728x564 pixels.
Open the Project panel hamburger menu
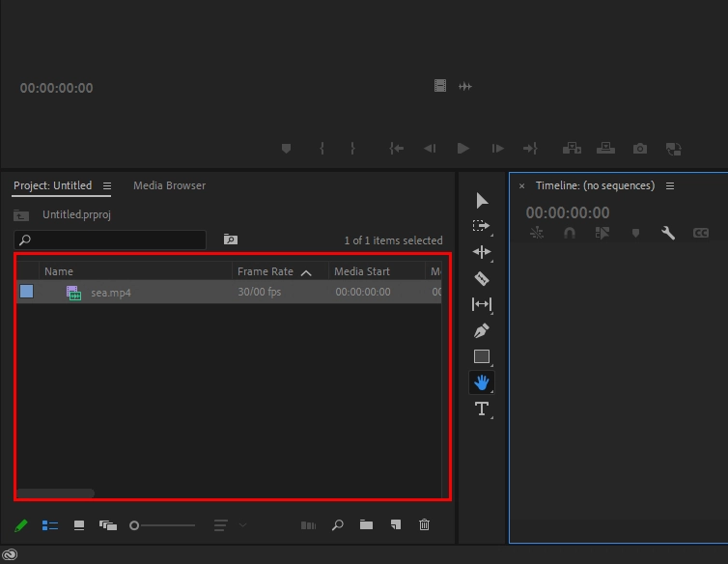click(107, 185)
